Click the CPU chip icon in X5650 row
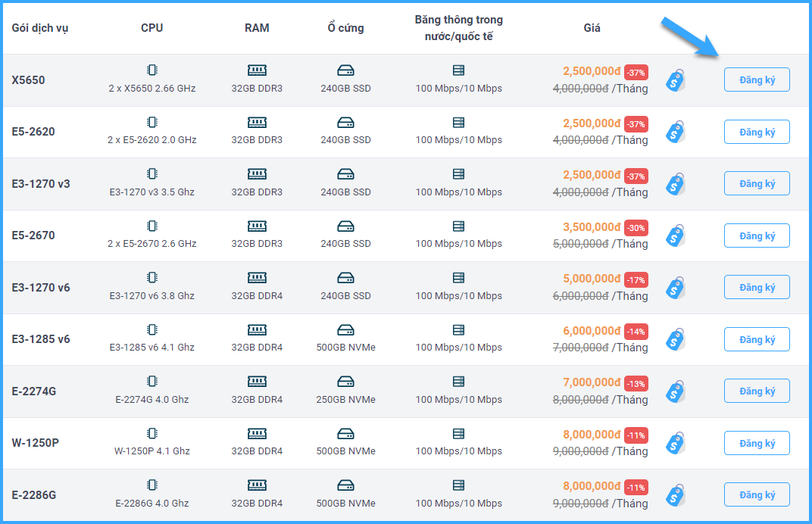 [x=151, y=70]
